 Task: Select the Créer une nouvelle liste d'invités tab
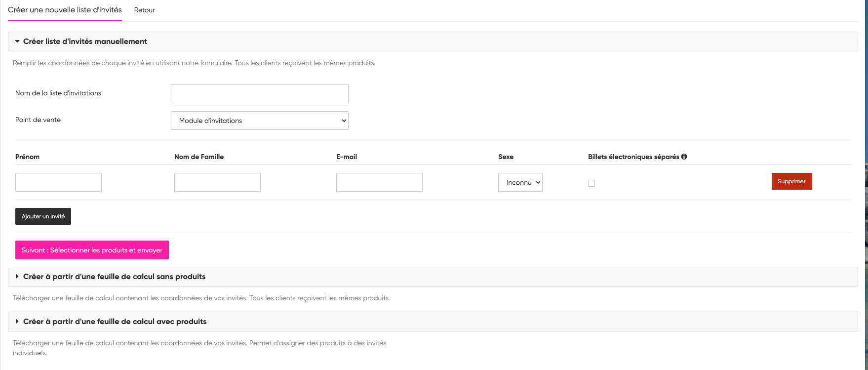[65, 10]
